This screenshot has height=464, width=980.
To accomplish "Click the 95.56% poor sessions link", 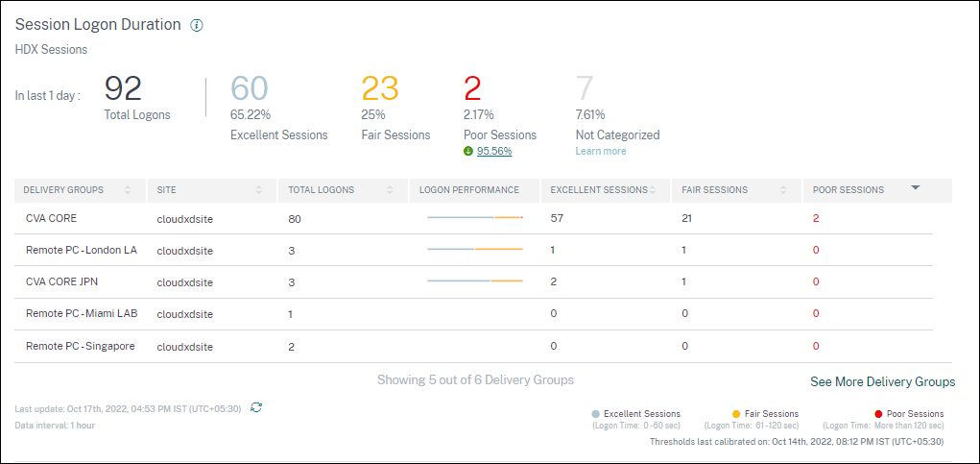I will (494, 151).
